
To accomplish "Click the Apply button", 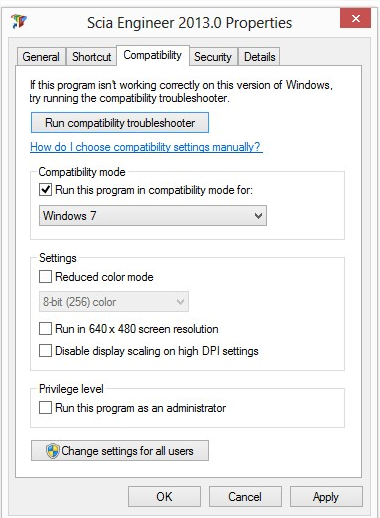I will tap(326, 497).
